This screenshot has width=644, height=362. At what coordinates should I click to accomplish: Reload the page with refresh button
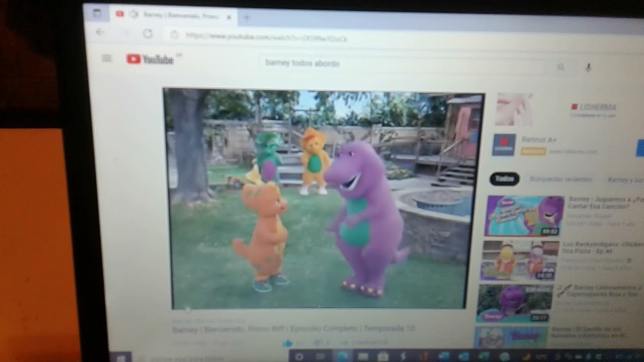[147, 33]
